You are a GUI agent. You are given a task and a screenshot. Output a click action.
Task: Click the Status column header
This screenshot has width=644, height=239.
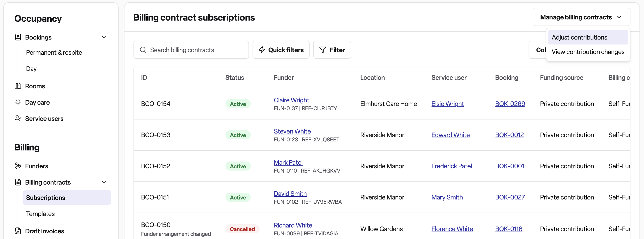coord(235,77)
